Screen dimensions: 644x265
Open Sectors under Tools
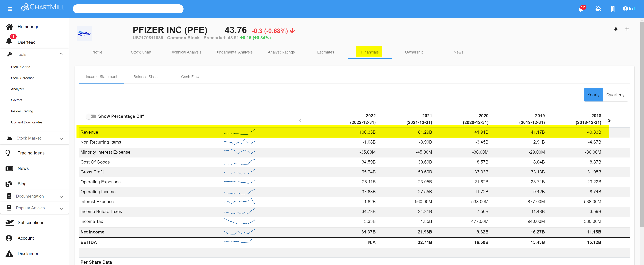(16, 100)
